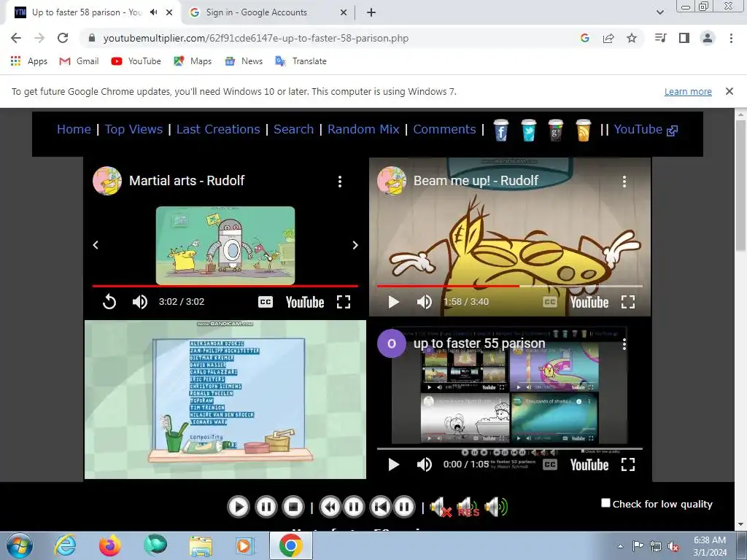
Task: Play all videos with the global play button
Action: click(239, 507)
